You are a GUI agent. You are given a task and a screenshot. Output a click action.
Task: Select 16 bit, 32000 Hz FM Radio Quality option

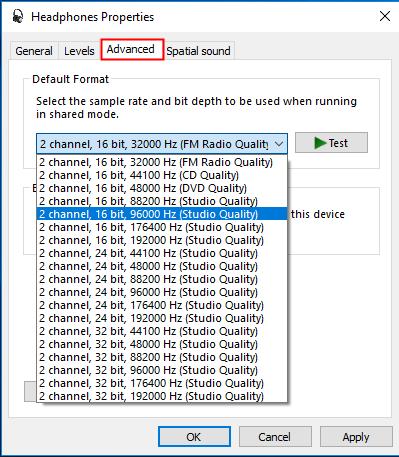(162, 162)
